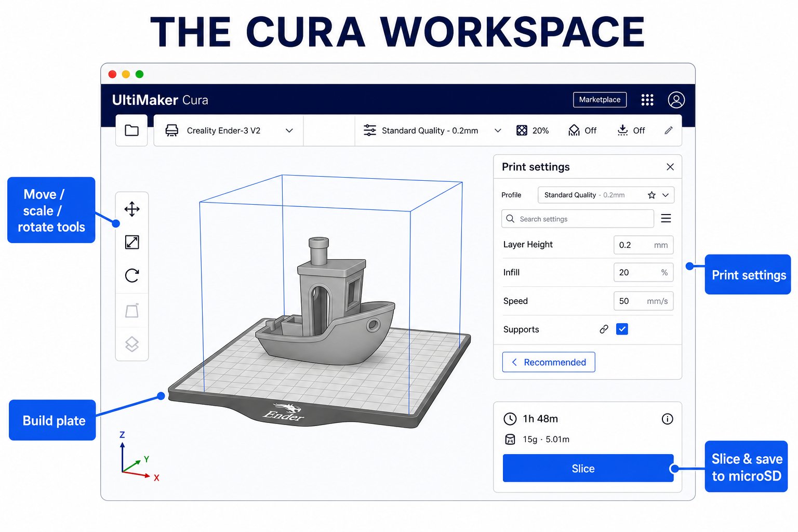Viewport: 798px width, 532px height.
Task: Click the Speed value field
Action: [x=643, y=301]
